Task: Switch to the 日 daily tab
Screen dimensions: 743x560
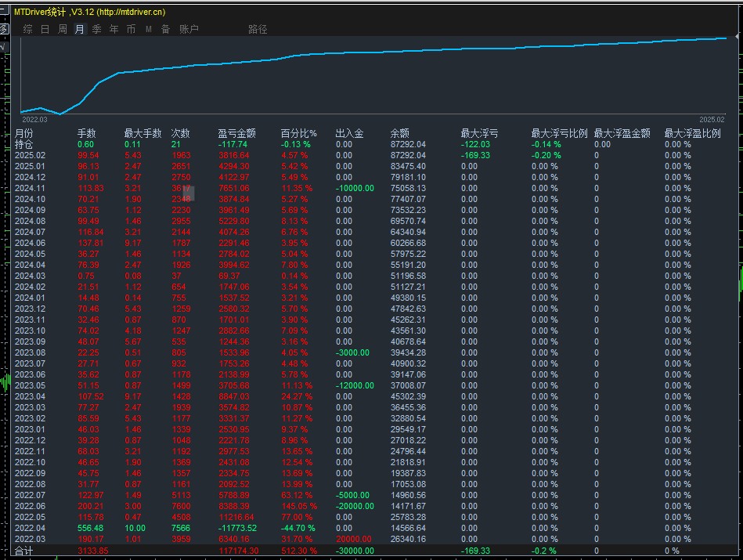Action: 45,30
